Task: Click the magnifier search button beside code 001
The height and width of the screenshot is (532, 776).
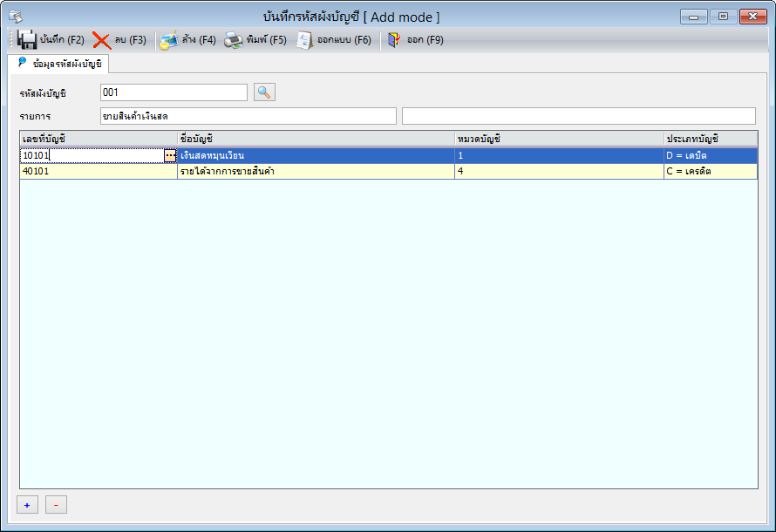Action: [x=264, y=92]
